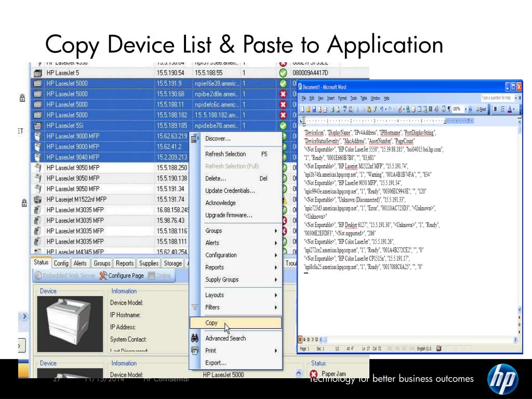Click the Paste clipboard icon in Word

click(368, 109)
